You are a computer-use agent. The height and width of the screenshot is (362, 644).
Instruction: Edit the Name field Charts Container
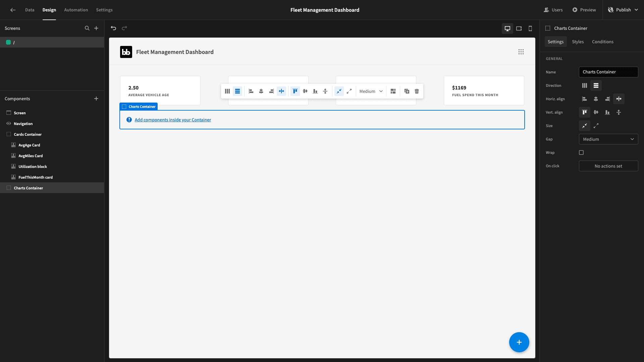(x=608, y=72)
